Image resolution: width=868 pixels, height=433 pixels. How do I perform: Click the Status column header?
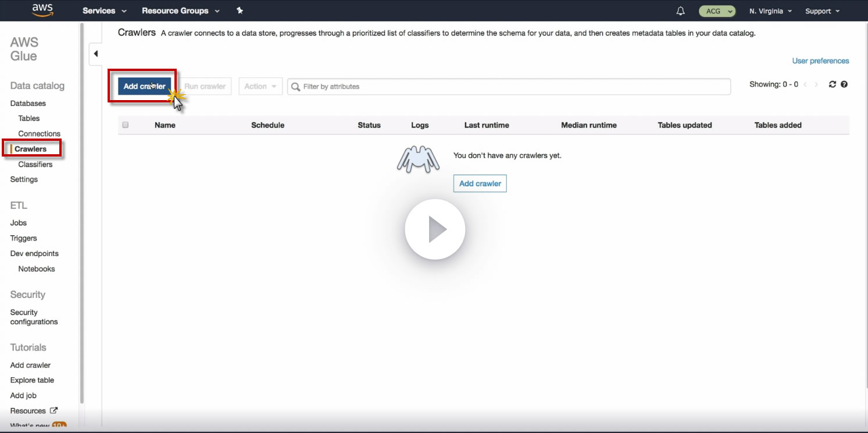point(369,125)
